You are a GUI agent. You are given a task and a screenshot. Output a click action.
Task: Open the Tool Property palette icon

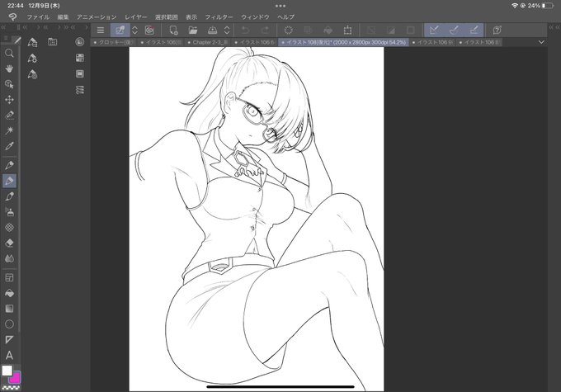coord(32,59)
